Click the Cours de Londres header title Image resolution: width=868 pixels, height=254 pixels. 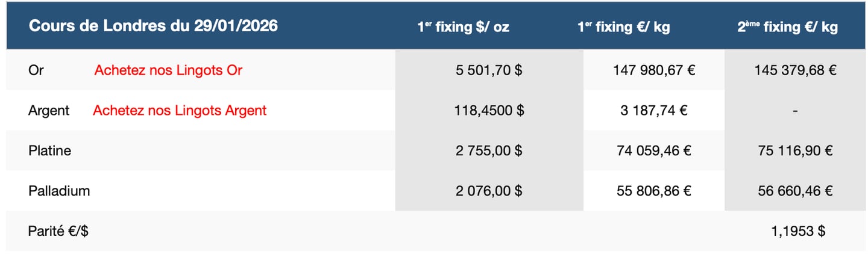coord(154,26)
